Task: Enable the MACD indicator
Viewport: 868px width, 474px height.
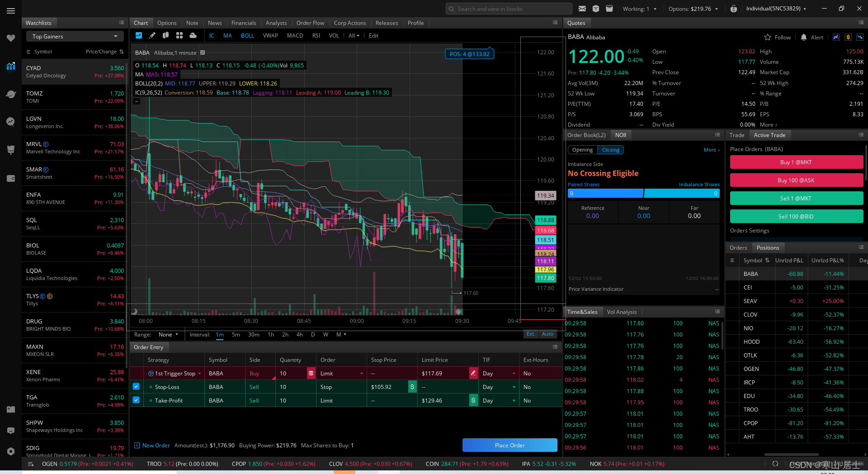Action: (295, 35)
